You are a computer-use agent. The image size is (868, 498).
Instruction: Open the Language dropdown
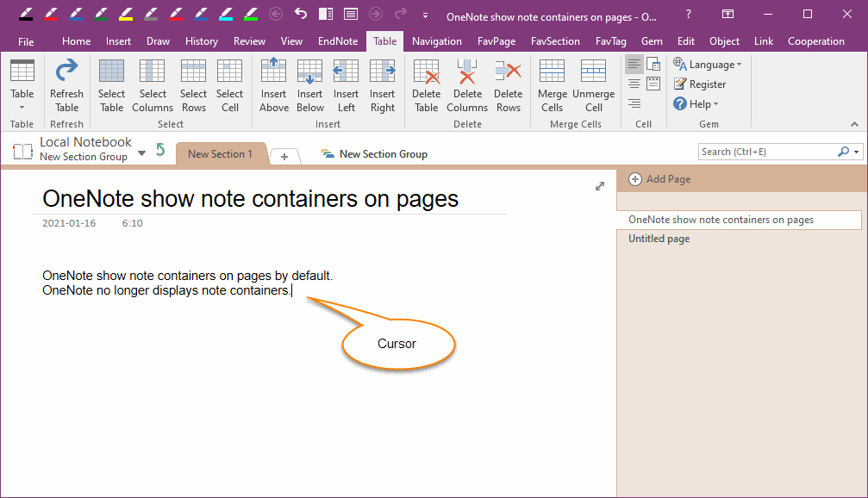(x=708, y=64)
